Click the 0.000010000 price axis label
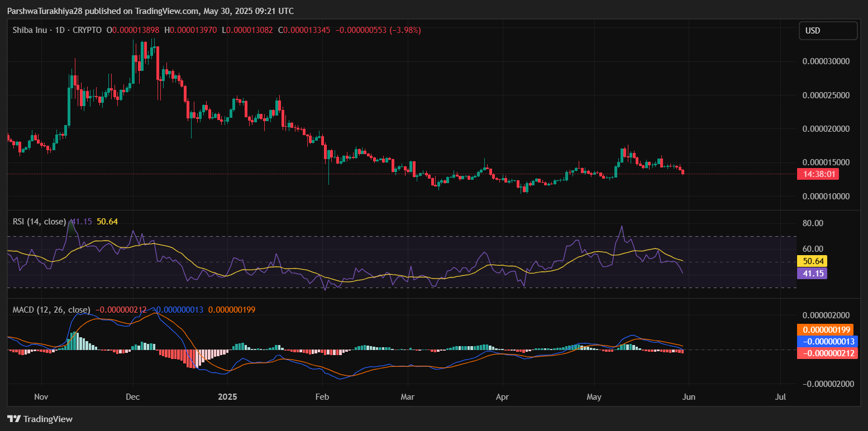868x431 pixels. pyautogui.click(x=826, y=197)
